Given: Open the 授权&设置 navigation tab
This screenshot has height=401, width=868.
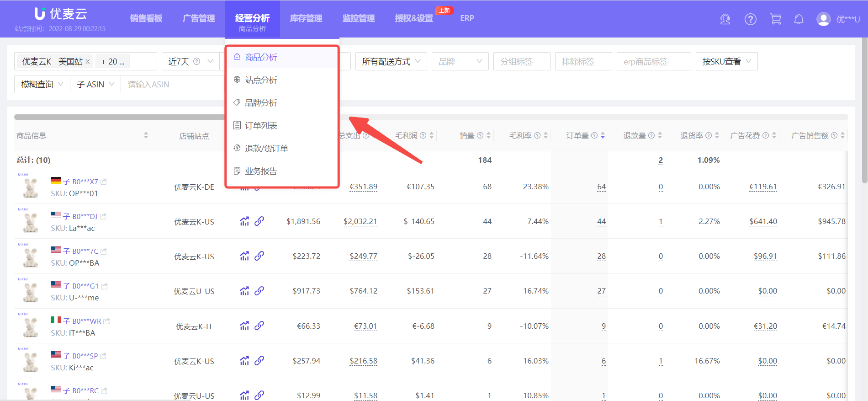Looking at the screenshot, I should pyautogui.click(x=414, y=18).
